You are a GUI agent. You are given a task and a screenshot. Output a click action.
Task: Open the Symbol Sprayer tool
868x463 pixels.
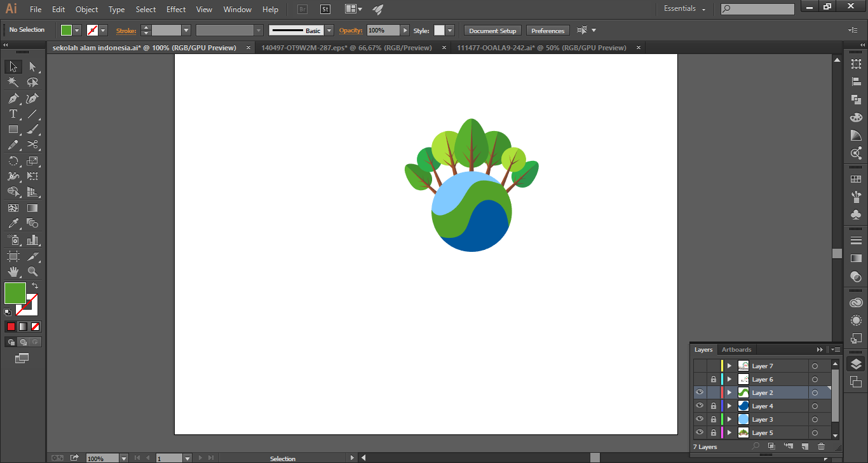coord(13,238)
